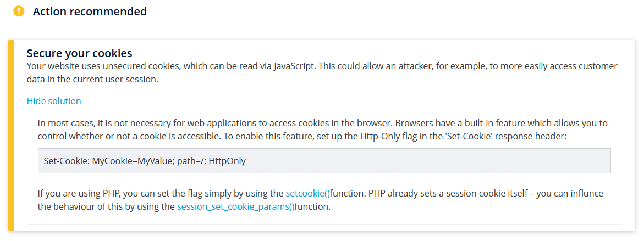644x241 pixels.
Task: Click the yellow exclamation warning icon
Action: (x=19, y=11)
